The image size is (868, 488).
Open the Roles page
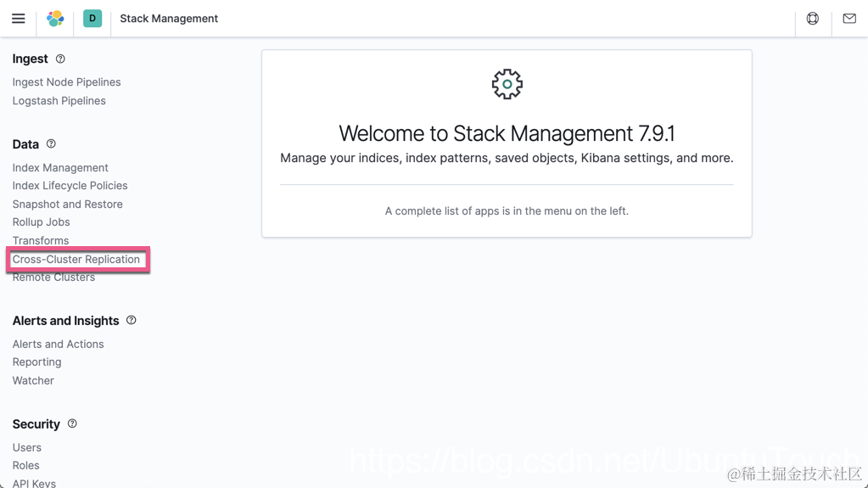(x=26, y=465)
